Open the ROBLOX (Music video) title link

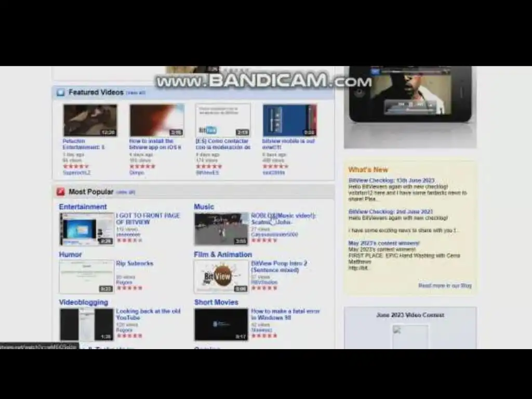tap(283, 219)
